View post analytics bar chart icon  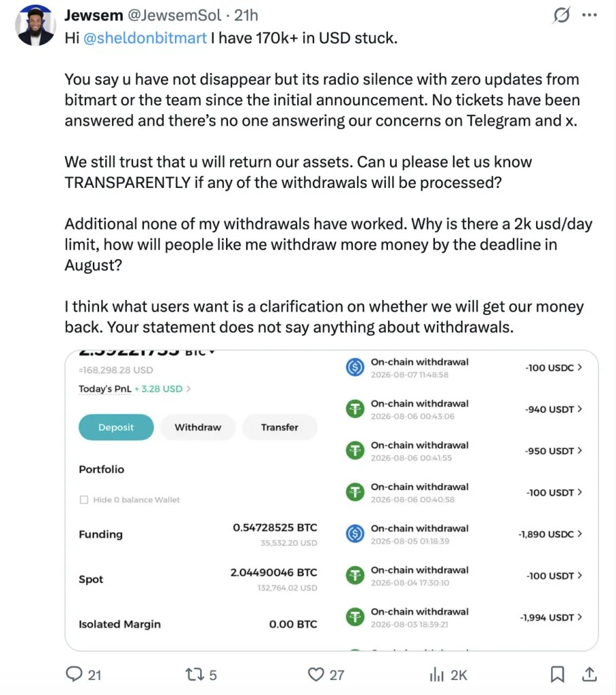[x=436, y=675]
